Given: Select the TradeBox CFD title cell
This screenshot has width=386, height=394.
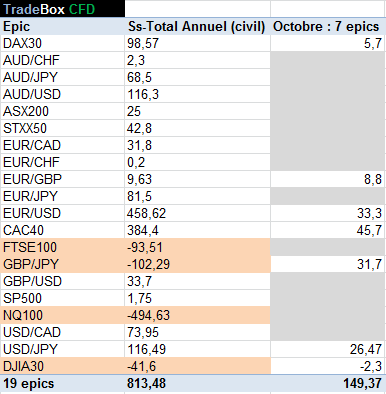Looking at the screenshot, I should tap(63, 9).
